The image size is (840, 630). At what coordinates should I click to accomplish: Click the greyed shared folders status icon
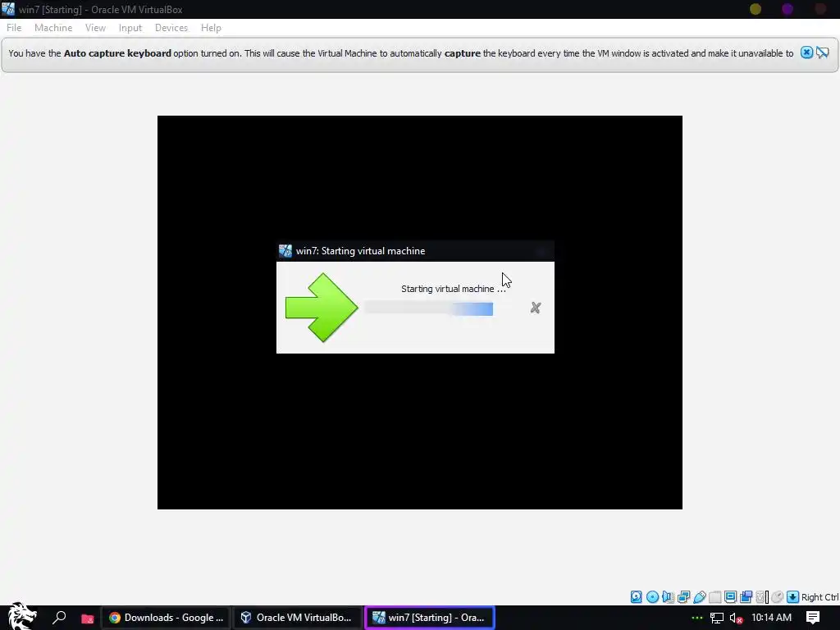(715, 597)
